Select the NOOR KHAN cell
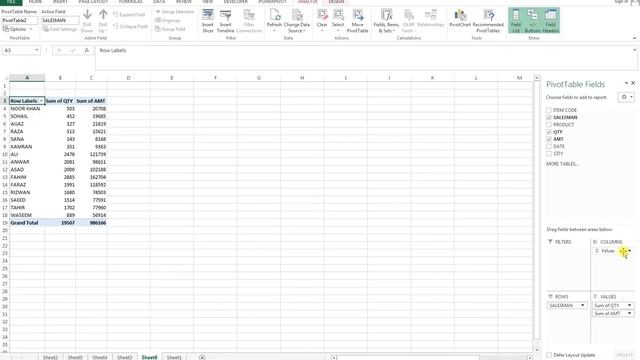Image resolution: width=640 pixels, height=360 pixels. (27, 109)
